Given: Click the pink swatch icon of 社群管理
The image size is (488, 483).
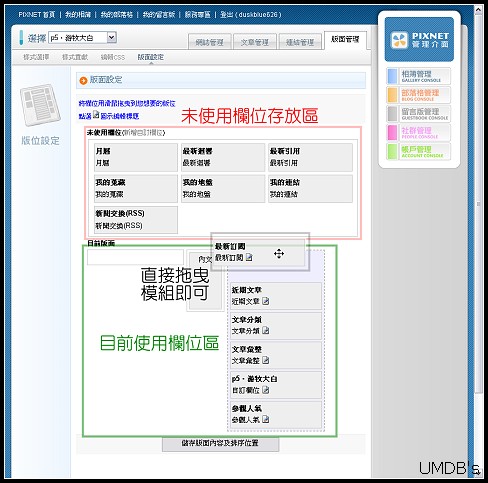Looking at the screenshot, I should pos(393,132).
